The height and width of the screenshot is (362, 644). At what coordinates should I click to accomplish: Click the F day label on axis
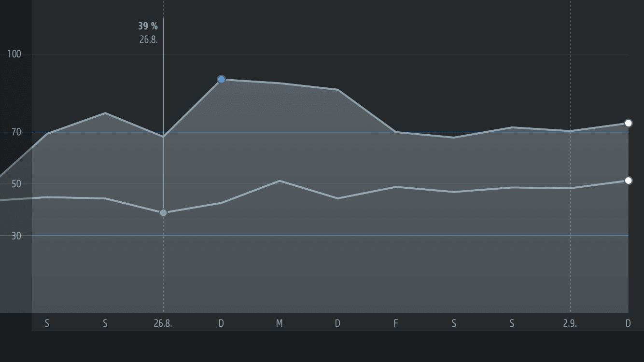[x=395, y=323]
